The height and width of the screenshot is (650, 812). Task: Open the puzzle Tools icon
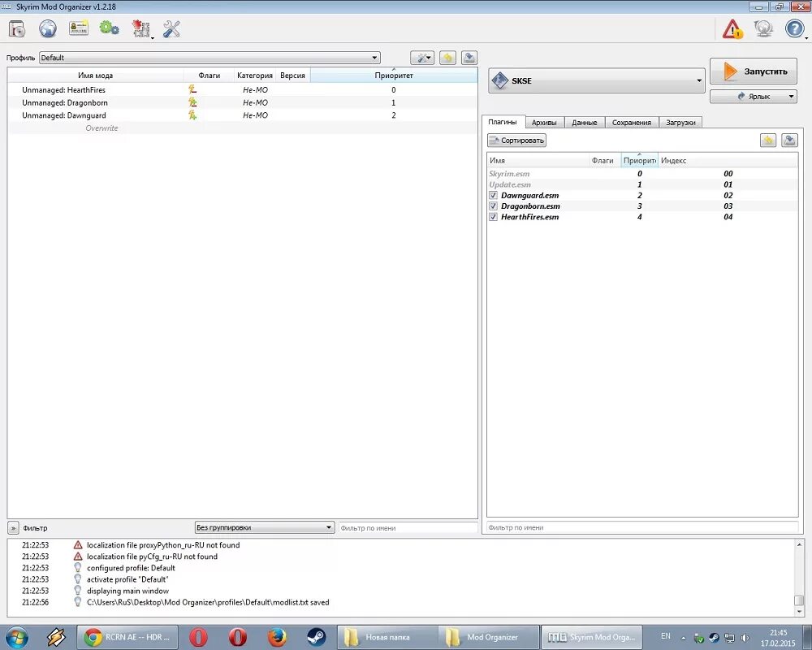click(x=140, y=29)
